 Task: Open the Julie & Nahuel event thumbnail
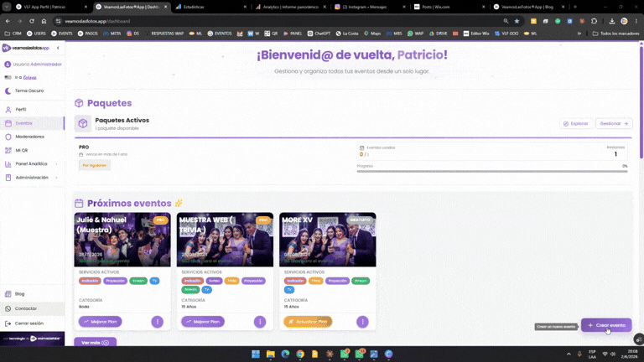click(122, 240)
